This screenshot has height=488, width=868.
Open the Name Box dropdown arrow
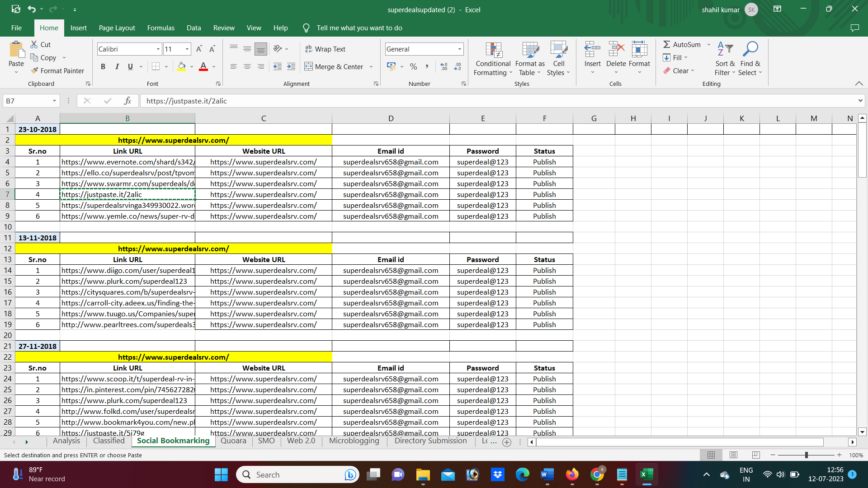coord(54,101)
